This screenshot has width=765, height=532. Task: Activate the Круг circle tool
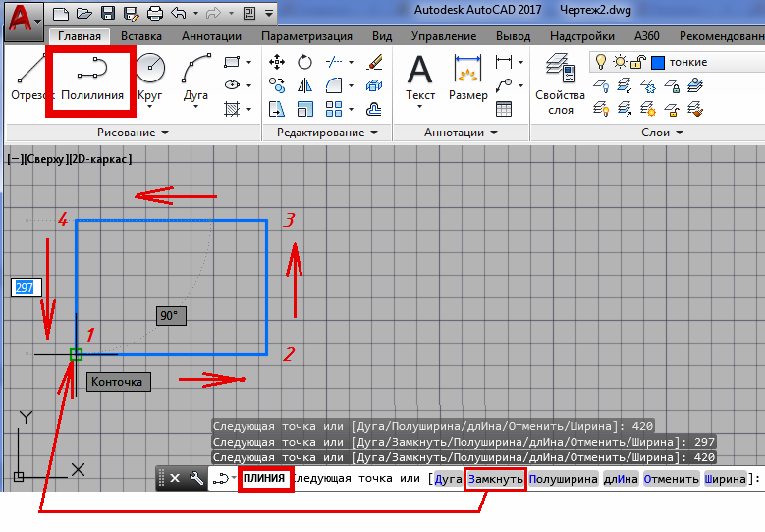(150, 78)
